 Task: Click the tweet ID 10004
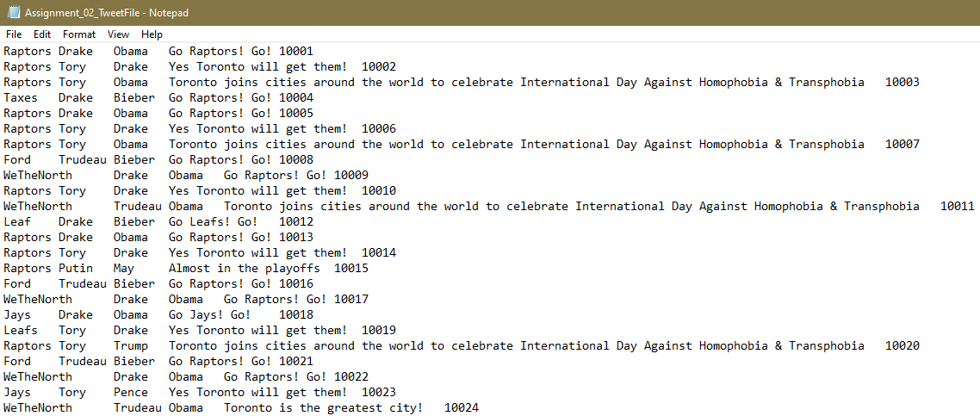click(x=295, y=98)
